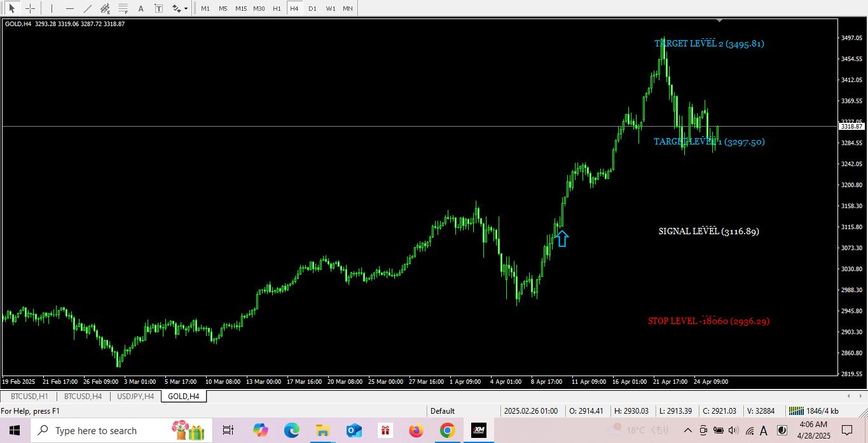Select the blue up-arrow signal object
The width and height of the screenshot is (868, 443).
pos(561,239)
